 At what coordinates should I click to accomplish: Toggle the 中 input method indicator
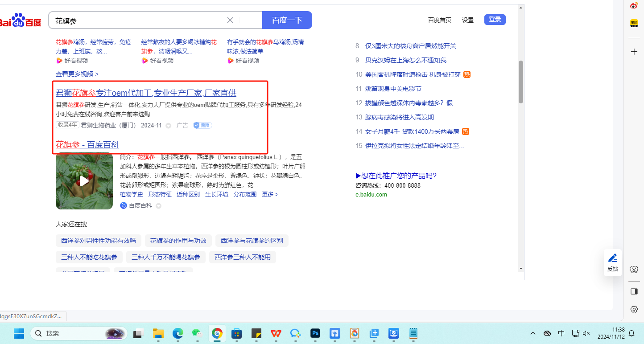tap(561, 333)
